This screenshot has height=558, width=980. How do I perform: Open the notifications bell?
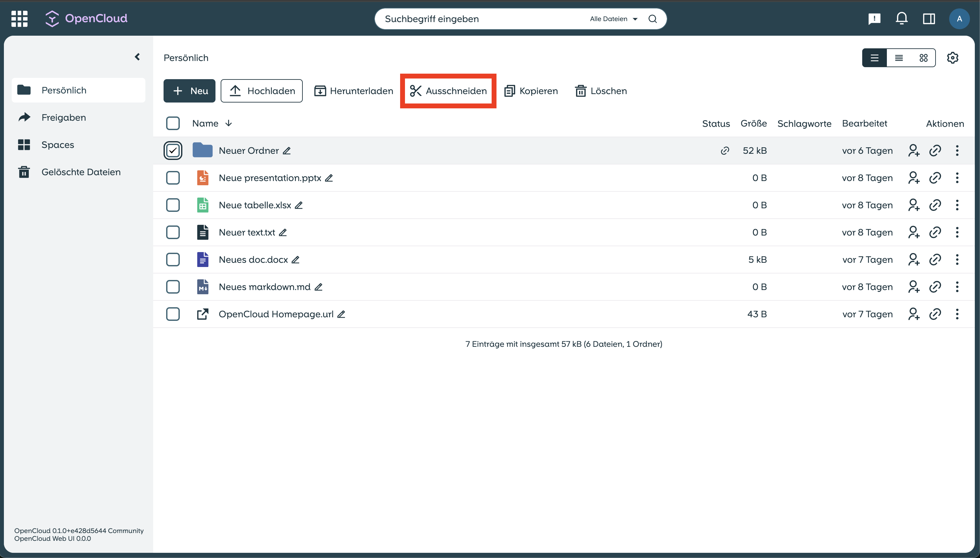click(901, 18)
